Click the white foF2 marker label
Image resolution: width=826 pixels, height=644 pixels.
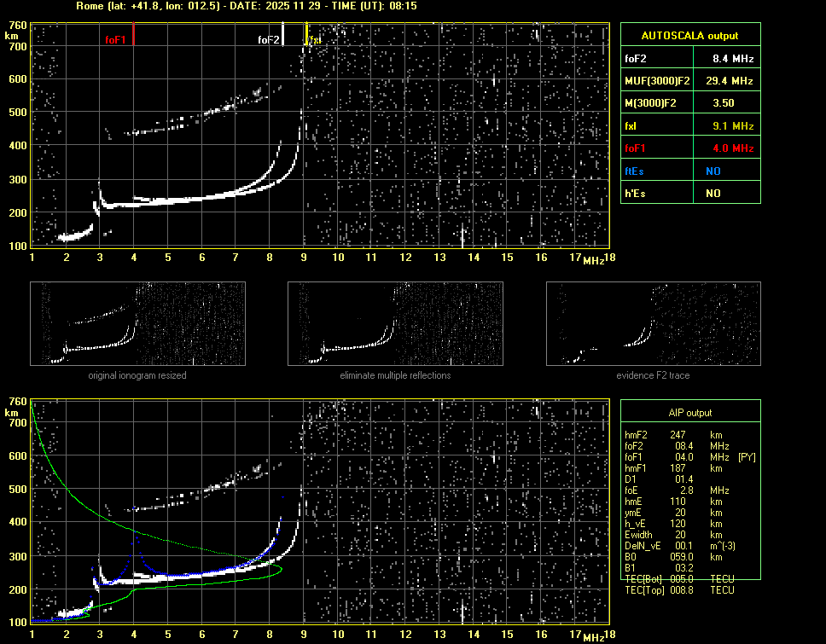tap(269, 40)
